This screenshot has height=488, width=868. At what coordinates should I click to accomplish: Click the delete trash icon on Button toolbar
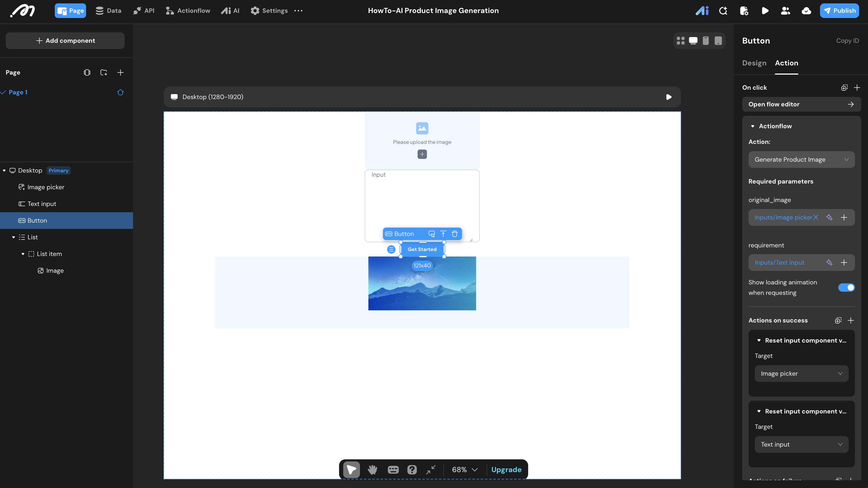click(x=455, y=234)
